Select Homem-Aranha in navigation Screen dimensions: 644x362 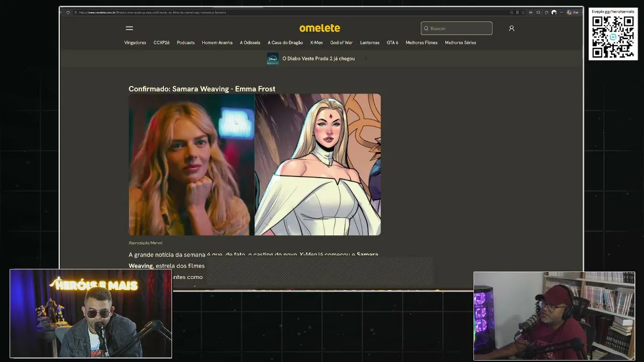(x=217, y=43)
